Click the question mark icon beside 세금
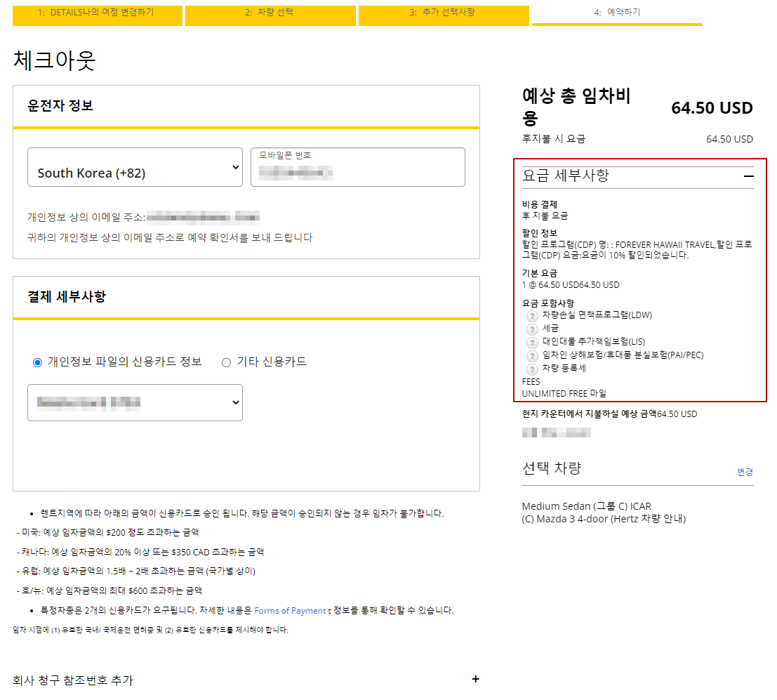 click(x=532, y=329)
